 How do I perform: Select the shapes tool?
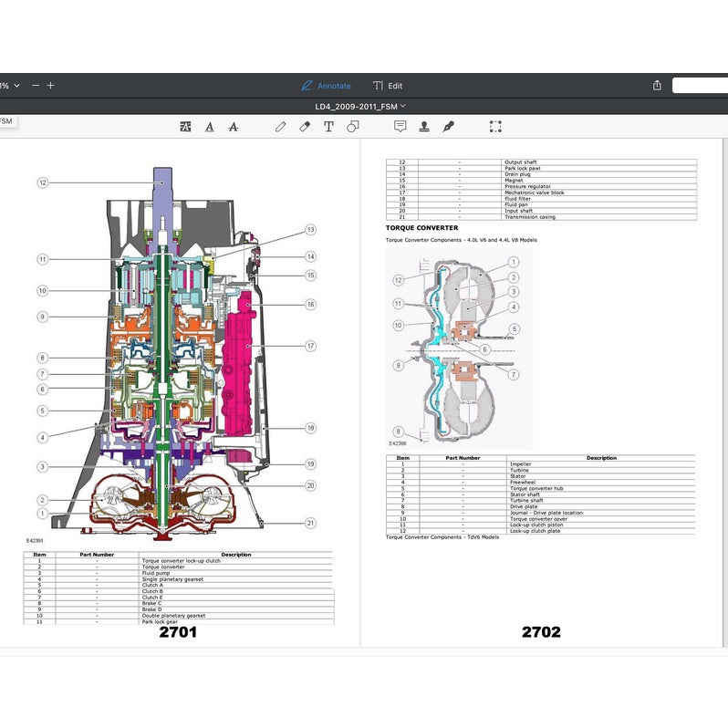point(352,127)
